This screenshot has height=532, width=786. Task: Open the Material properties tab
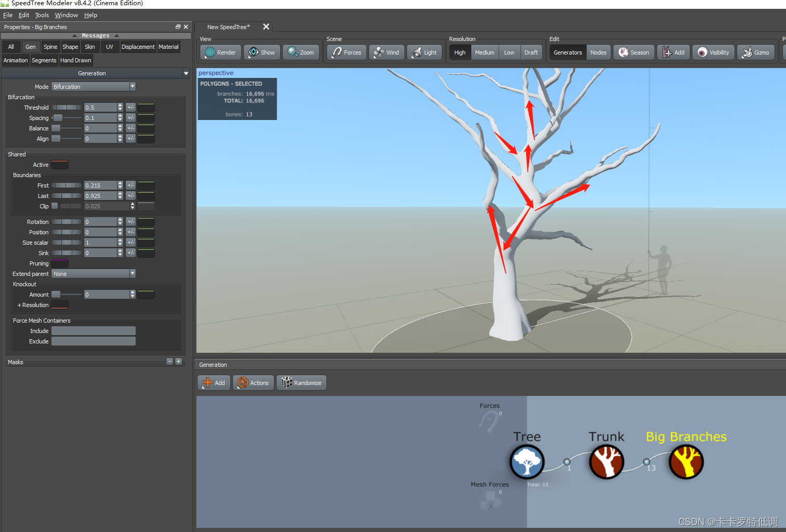click(168, 47)
